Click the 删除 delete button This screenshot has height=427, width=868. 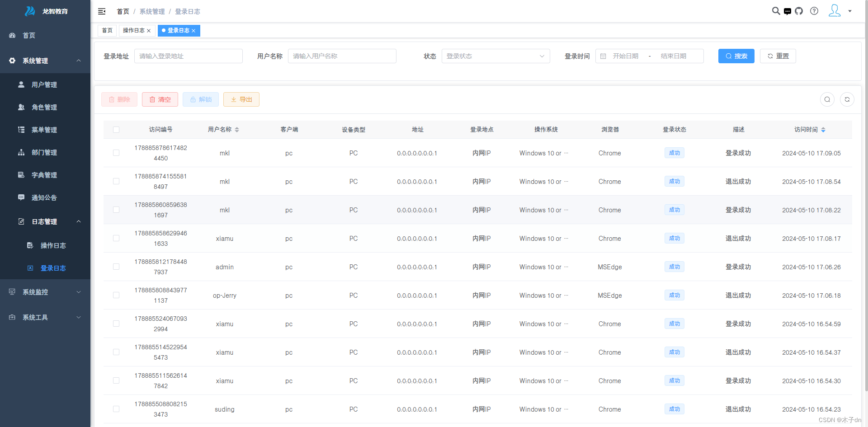[119, 99]
